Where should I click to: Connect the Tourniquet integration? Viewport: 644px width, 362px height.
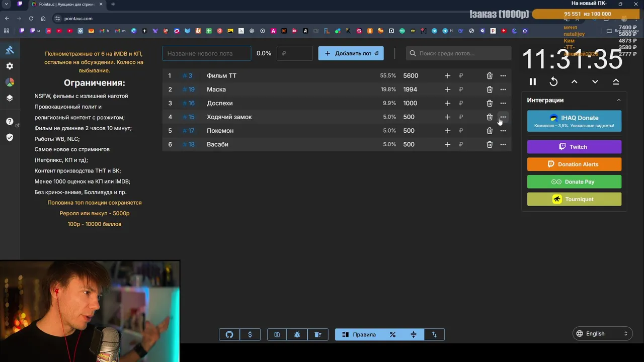[x=574, y=199]
